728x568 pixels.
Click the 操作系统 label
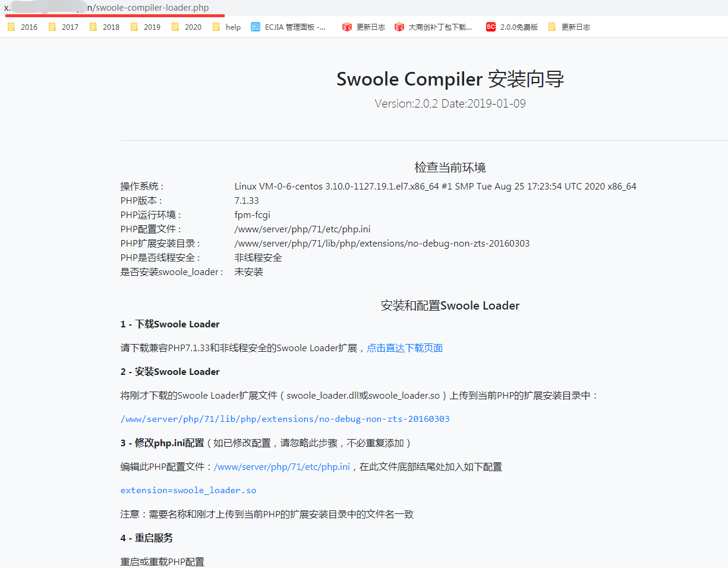(x=143, y=187)
